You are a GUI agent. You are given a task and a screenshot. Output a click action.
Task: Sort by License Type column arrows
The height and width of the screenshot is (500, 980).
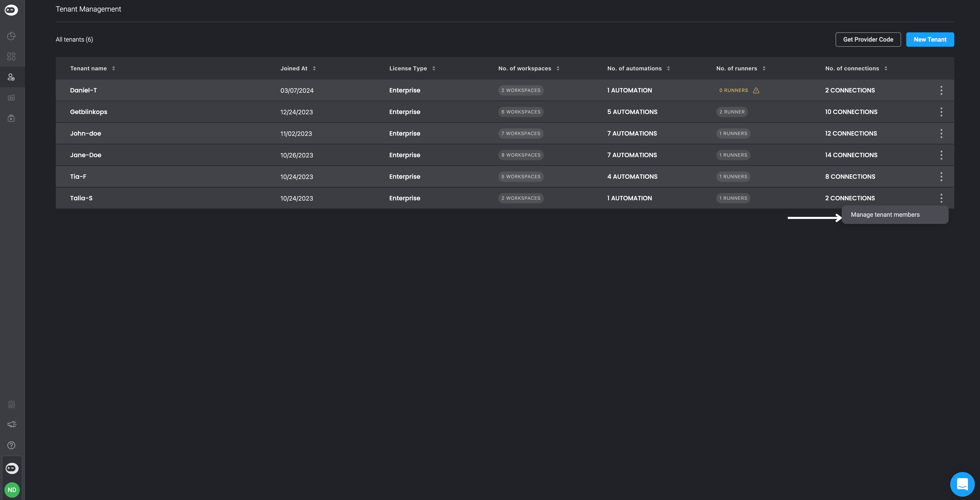pyautogui.click(x=434, y=69)
